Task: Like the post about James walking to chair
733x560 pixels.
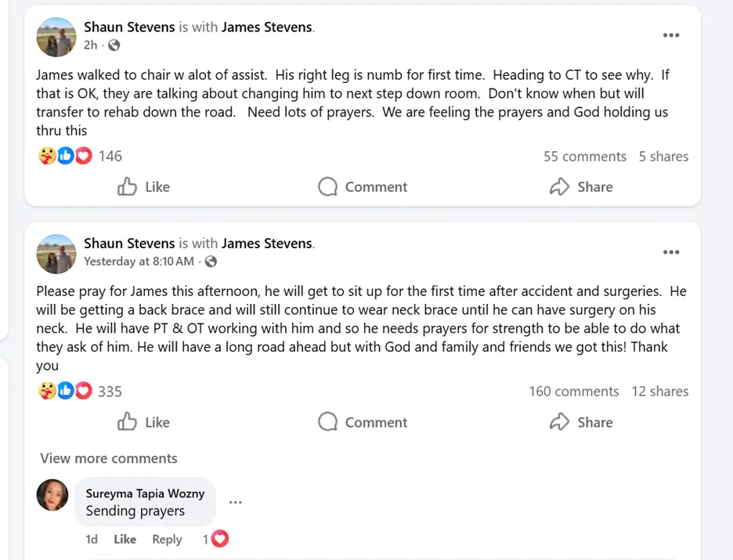Action: (x=143, y=186)
